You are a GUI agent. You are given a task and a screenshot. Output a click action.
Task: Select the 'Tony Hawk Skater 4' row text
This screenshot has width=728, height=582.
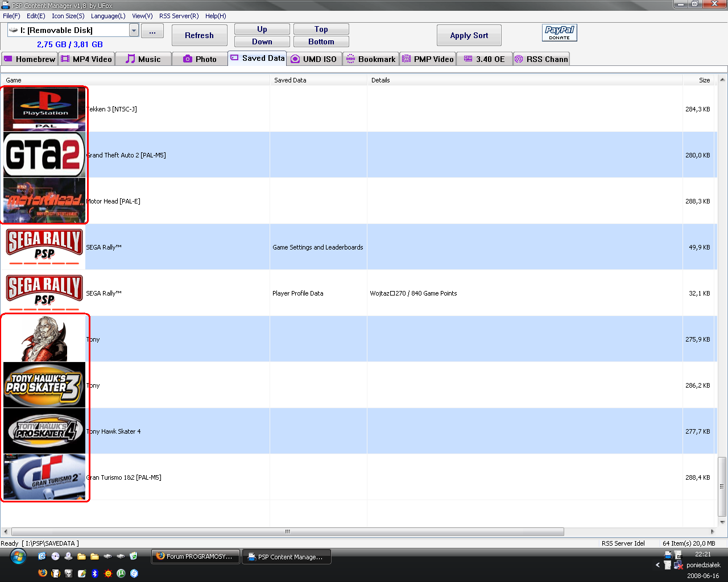tap(113, 431)
